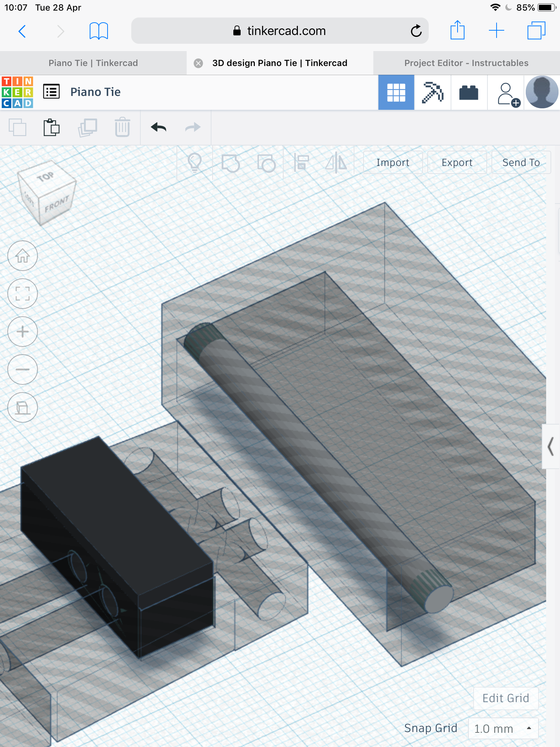This screenshot has width=560, height=747.
Task: Click the Tinkercad logo
Action: click(17, 92)
